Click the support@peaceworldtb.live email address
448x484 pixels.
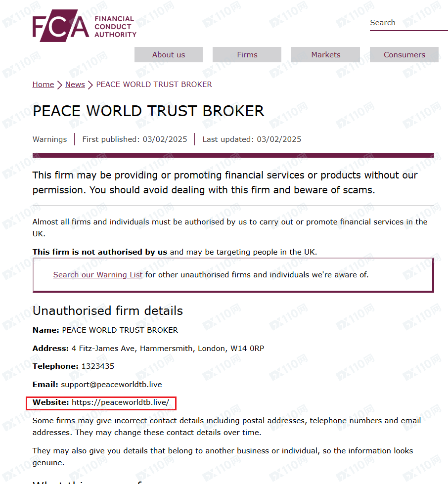tap(111, 384)
